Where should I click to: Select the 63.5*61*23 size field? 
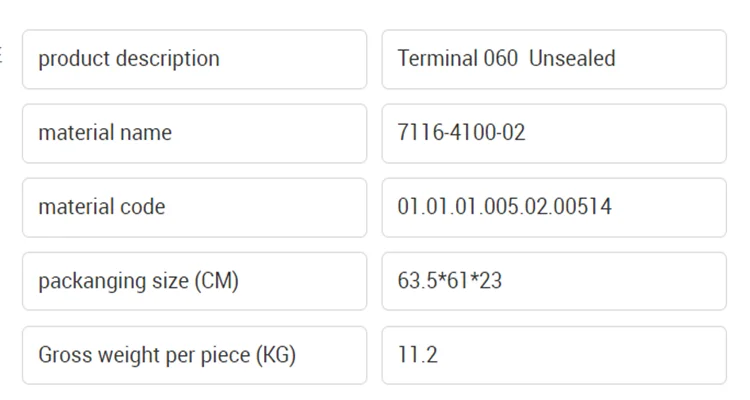553,281
